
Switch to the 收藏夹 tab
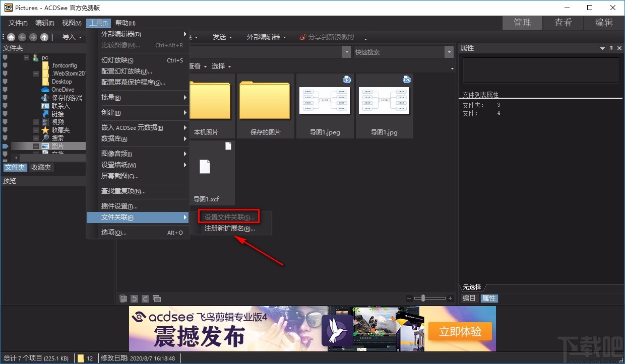41,167
